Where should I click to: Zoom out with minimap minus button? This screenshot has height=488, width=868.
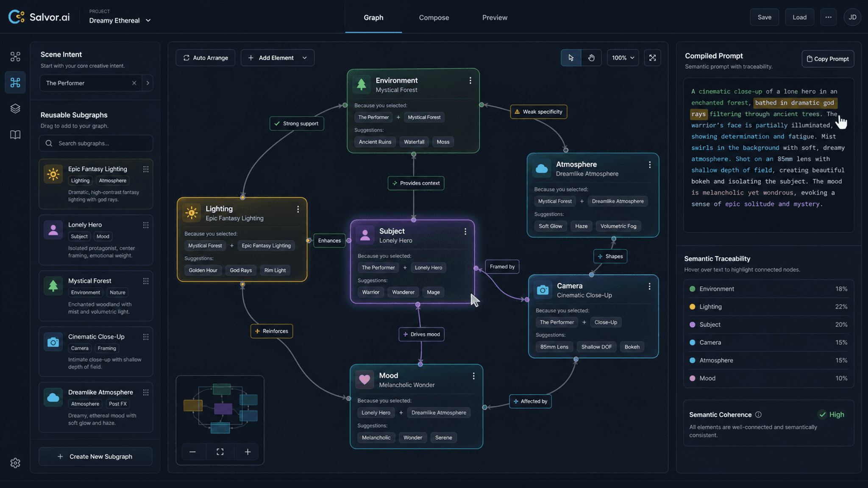(192, 452)
